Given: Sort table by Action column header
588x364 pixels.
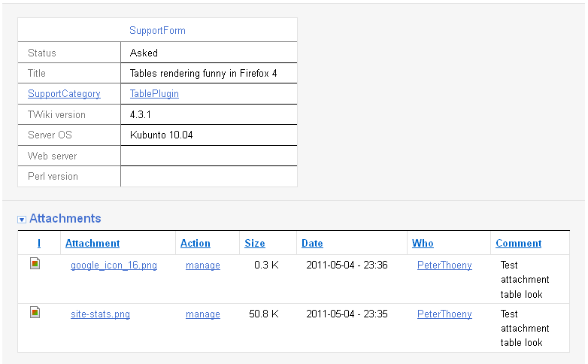Looking at the screenshot, I should (195, 243).
